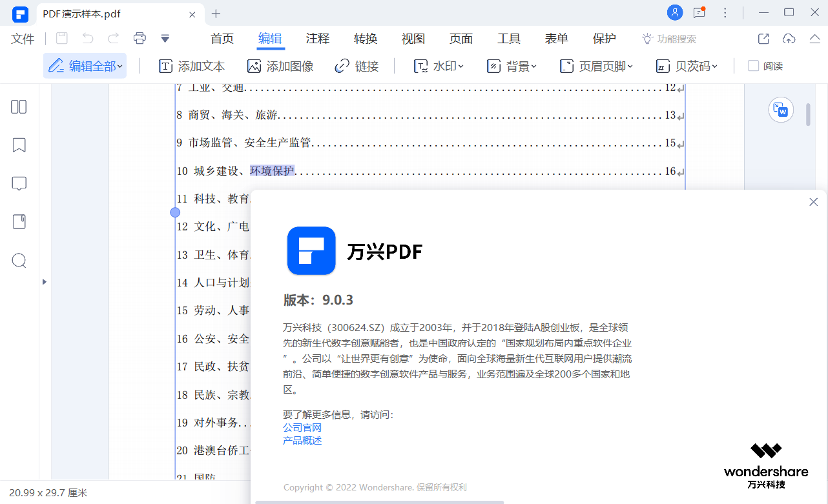Click the convert to Word floating icon
Screen dimensions: 828x504
coord(781,110)
